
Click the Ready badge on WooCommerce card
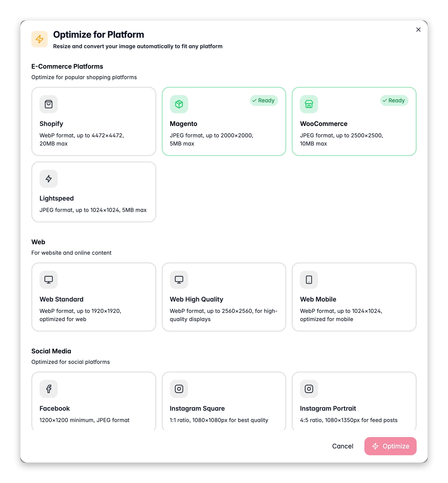(x=394, y=101)
